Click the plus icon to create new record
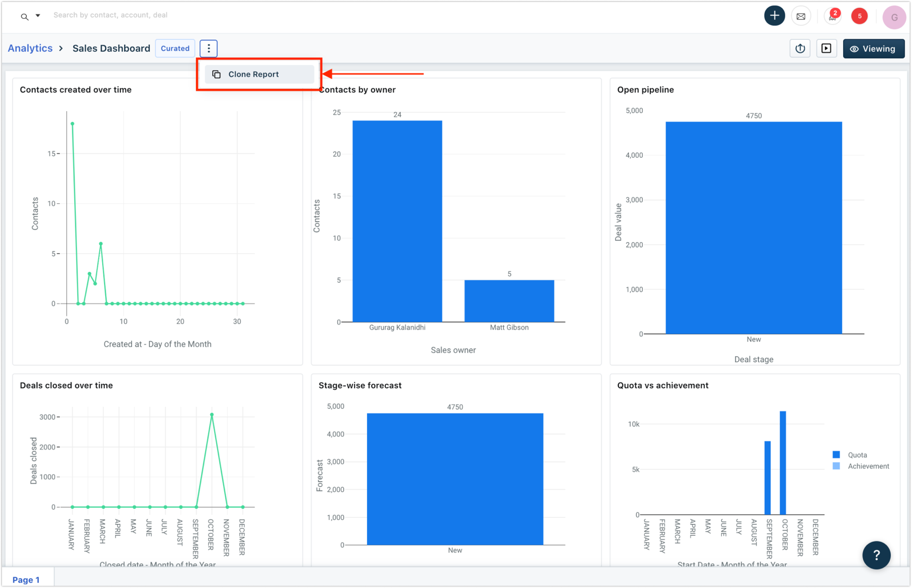The image size is (912, 588). pyautogui.click(x=774, y=15)
